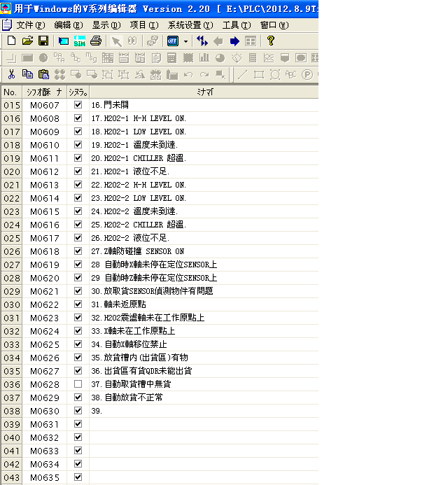The image size is (448, 485).
Task: Select the empty comment cell numbered 39.
Action: tap(203, 411)
